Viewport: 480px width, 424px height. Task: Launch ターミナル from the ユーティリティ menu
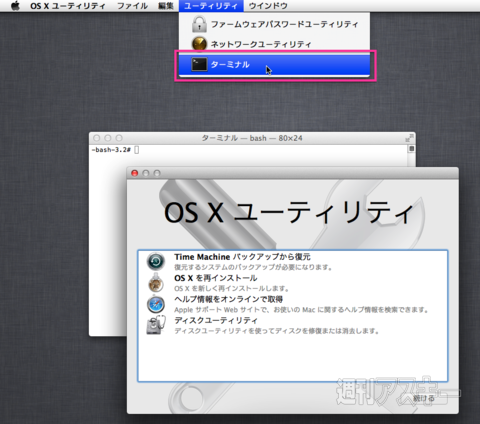(274, 64)
